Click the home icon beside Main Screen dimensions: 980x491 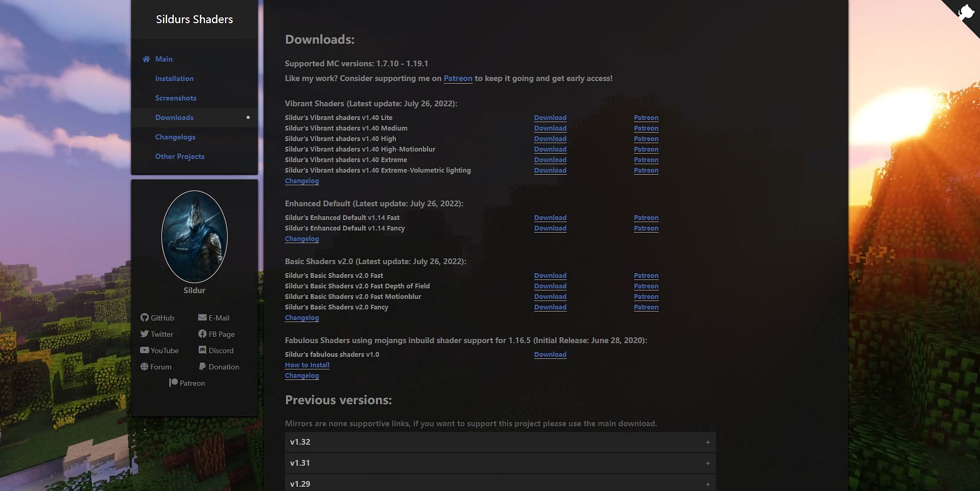146,59
